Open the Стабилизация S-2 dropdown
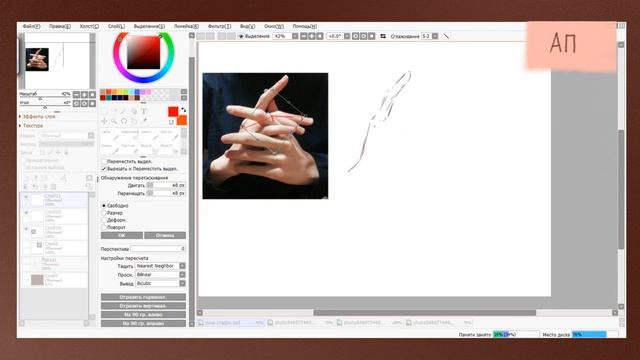Screen dimensions: 640x360 point(435,36)
